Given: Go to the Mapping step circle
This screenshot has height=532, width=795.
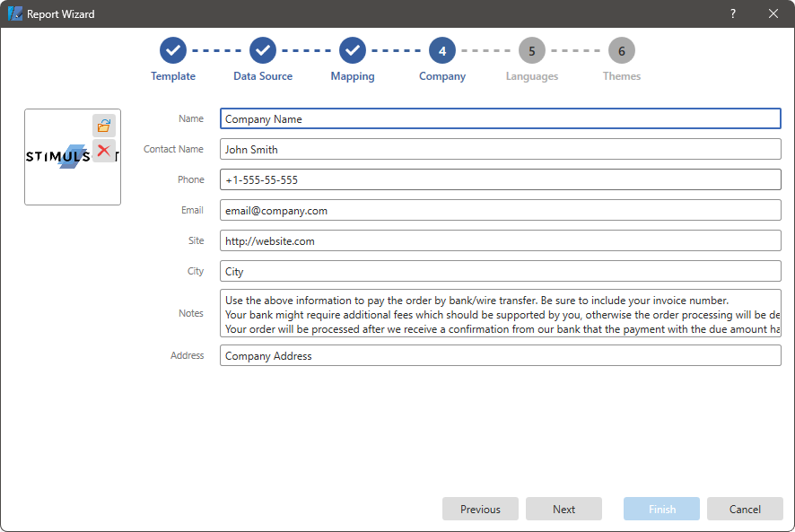Looking at the screenshot, I should [353, 50].
